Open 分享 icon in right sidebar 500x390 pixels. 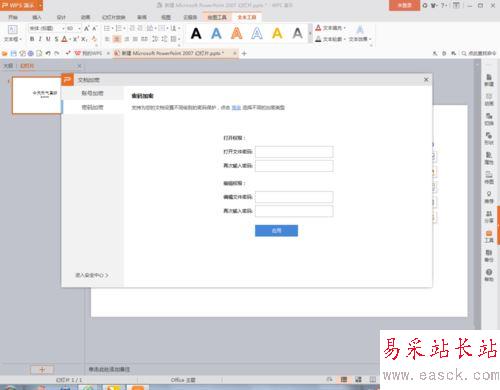[x=489, y=217]
